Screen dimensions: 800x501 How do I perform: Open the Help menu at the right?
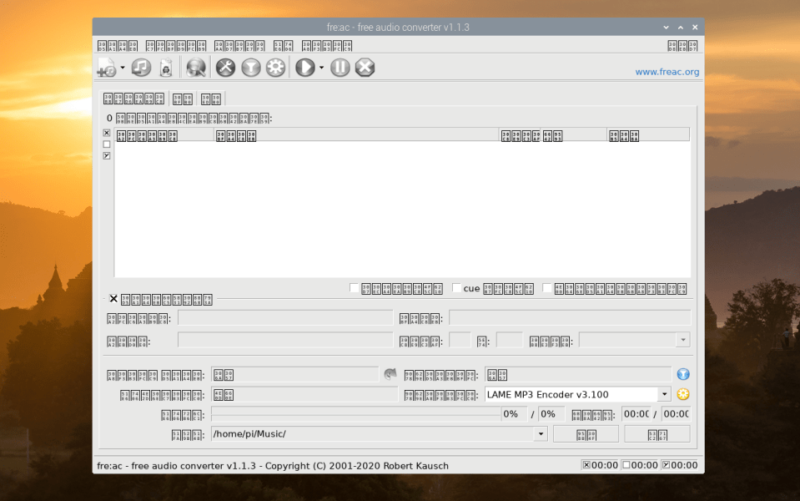pyautogui.click(x=683, y=46)
